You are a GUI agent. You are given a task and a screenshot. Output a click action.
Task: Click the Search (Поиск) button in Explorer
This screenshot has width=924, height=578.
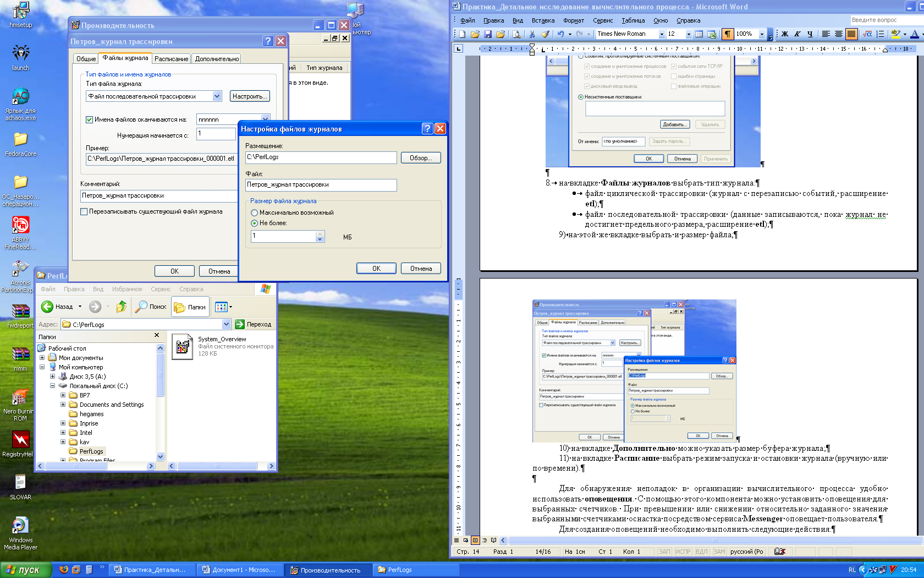click(x=151, y=307)
